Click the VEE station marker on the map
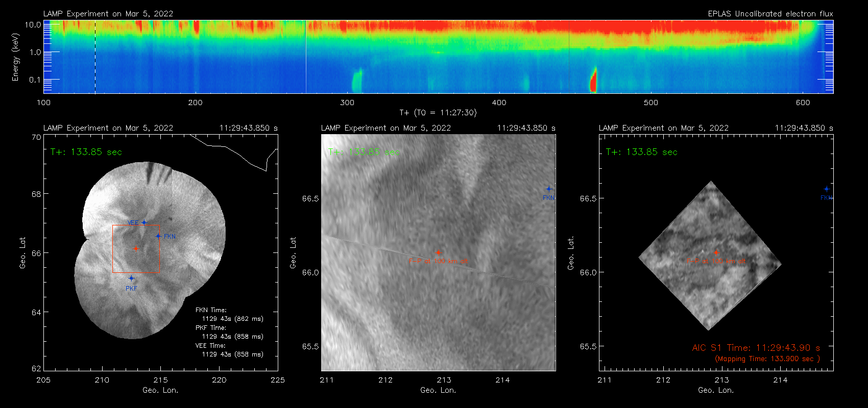 click(144, 222)
